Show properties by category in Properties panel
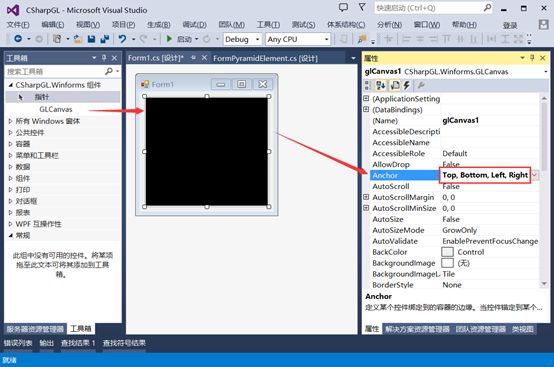The height and width of the screenshot is (367, 554). pos(368,85)
